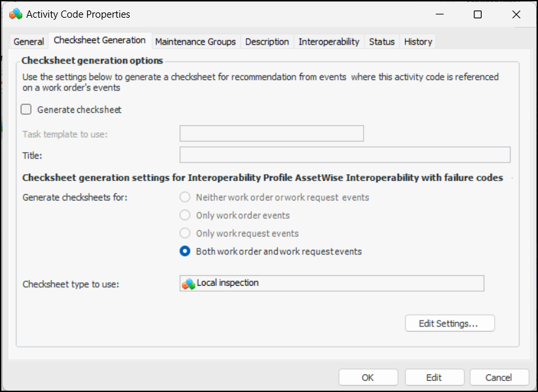Screen dimensions: 538x392
Task: Click the Edit Settings button
Action: (x=449, y=323)
